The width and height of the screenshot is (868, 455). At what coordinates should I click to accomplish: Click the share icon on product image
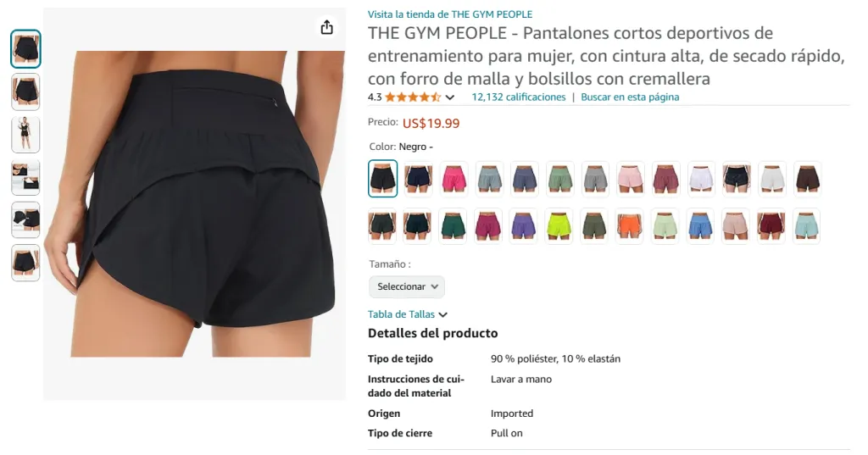click(326, 27)
